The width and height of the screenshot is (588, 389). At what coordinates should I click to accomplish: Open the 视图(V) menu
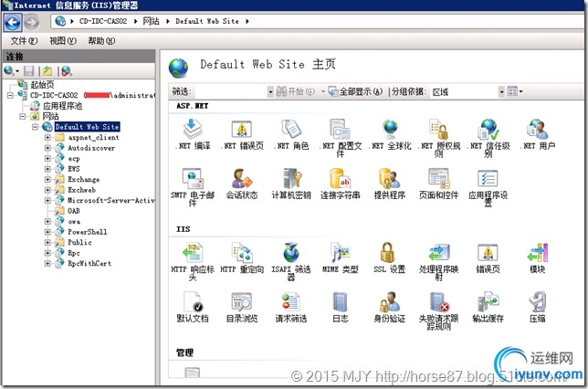tap(63, 40)
